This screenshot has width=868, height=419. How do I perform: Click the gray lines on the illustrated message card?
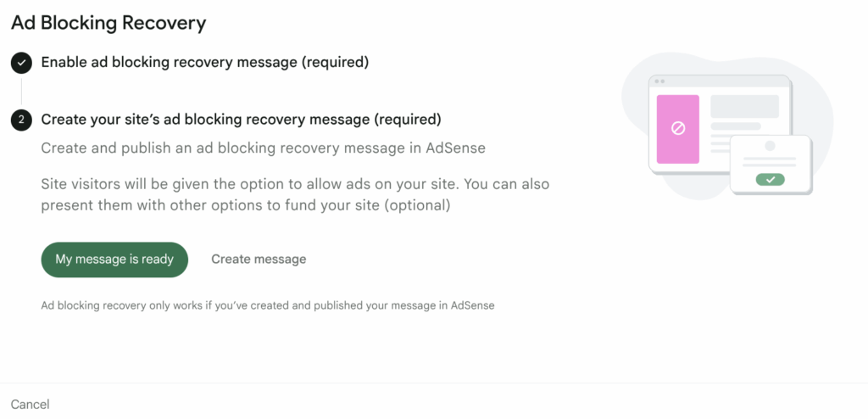tap(770, 163)
